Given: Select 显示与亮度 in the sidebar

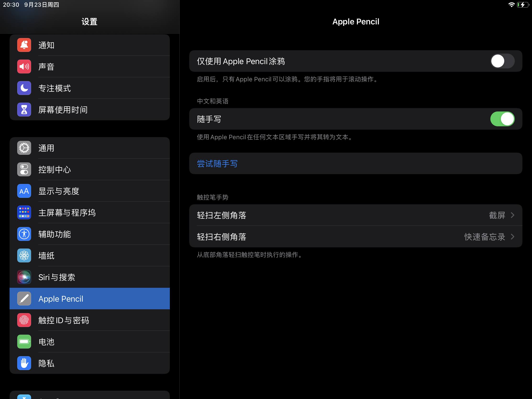Looking at the screenshot, I should pos(59,191).
